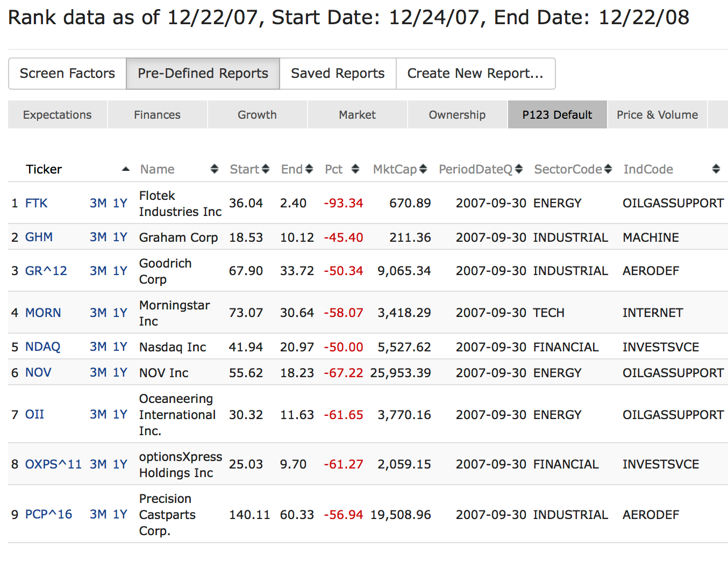Click the -45.40 percent value
Image resolution: width=728 pixels, height=562 pixels.
tap(344, 237)
